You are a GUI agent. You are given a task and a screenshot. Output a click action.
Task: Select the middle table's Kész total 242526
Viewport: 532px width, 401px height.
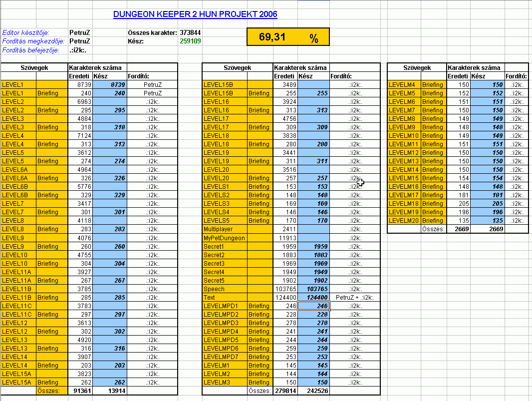(x=314, y=391)
